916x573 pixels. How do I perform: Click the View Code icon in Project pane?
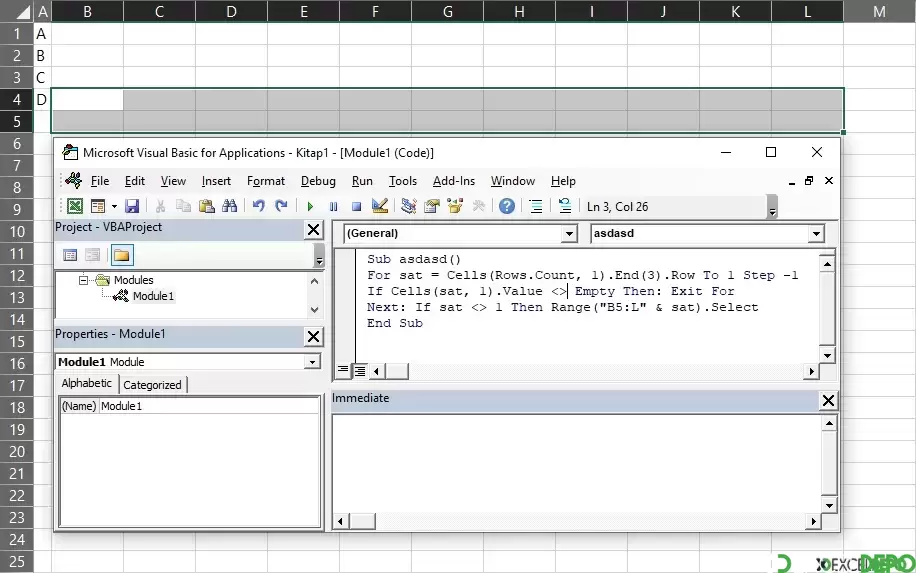70,255
